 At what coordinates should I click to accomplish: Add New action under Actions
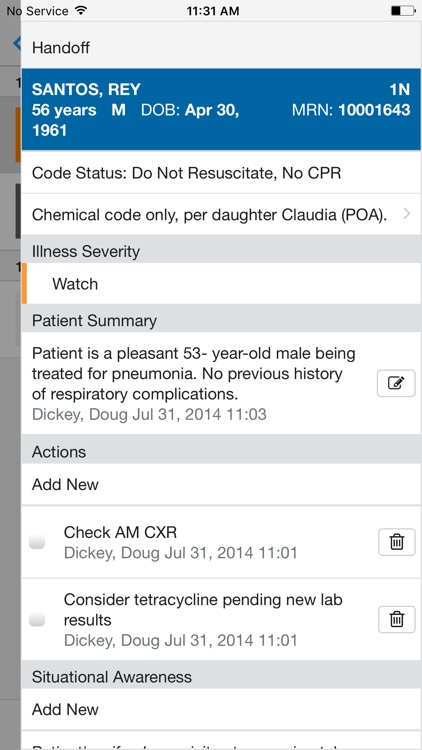(222, 485)
